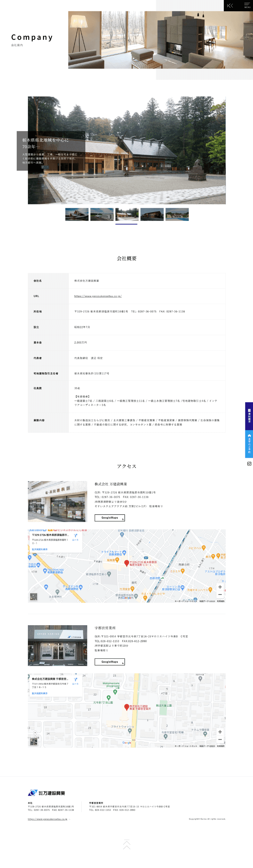The height and width of the screenshot is (868, 253).
Task: Open the Instagram icon on right edge
Action: (249, 464)
